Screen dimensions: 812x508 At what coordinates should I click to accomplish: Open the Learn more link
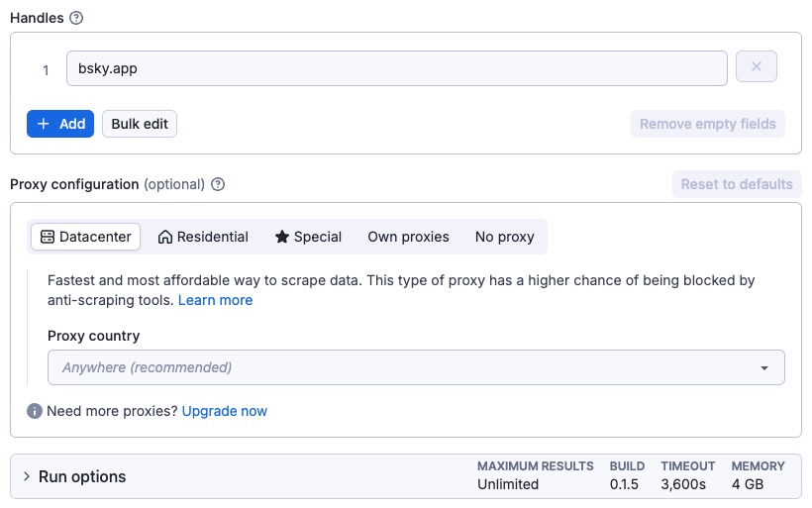tap(215, 300)
